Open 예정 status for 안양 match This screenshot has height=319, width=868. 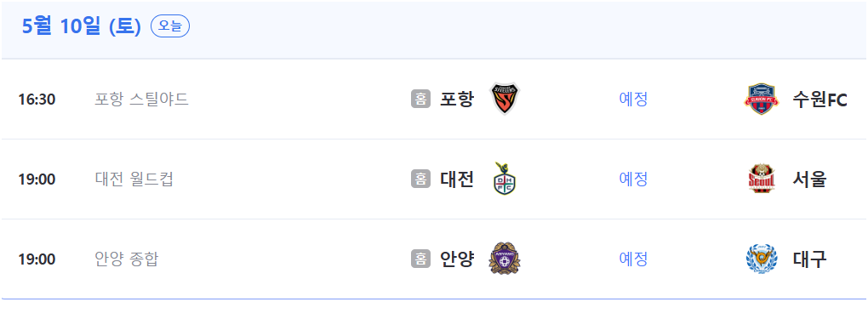coord(633,259)
